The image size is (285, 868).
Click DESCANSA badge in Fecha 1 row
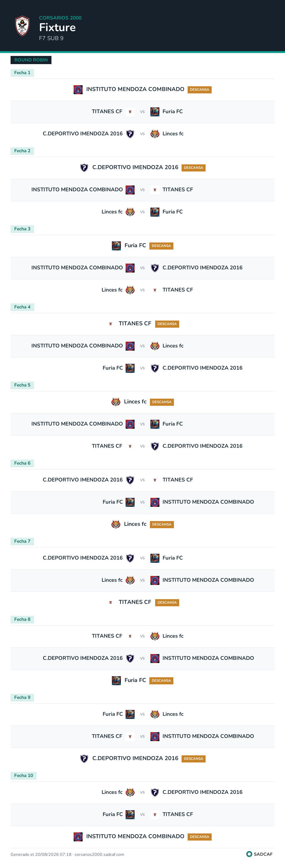coord(199,90)
